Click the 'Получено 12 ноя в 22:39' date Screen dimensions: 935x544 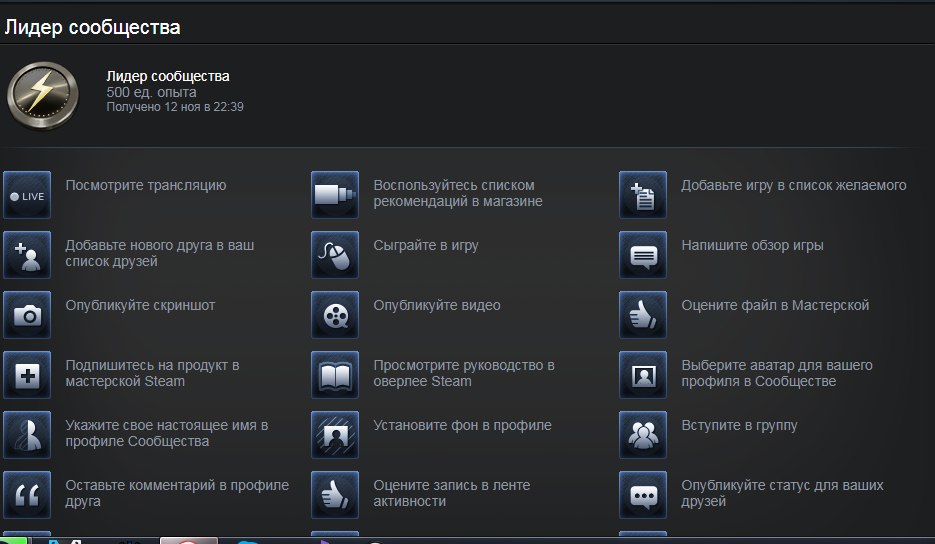click(x=175, y=107)
